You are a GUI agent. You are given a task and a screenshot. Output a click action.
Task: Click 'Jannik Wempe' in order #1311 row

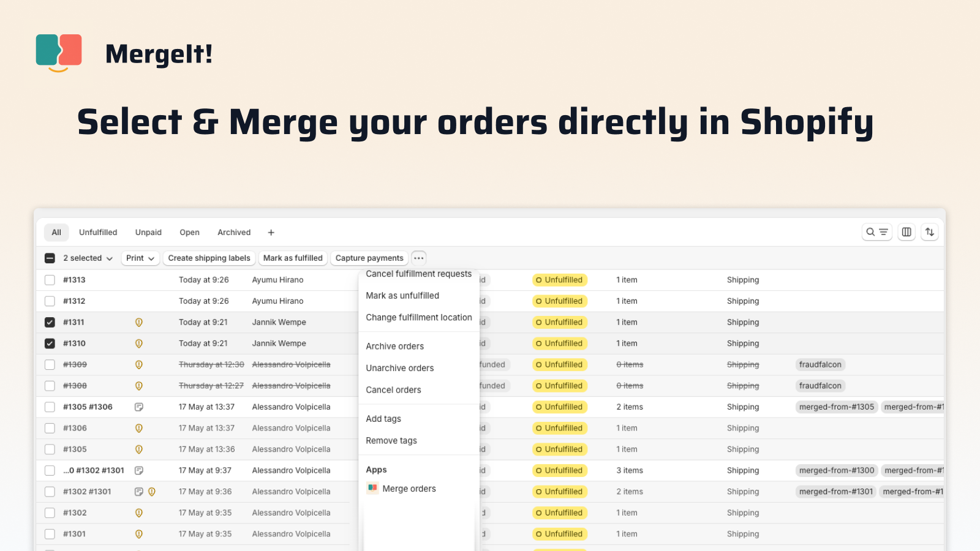point(279,322)
